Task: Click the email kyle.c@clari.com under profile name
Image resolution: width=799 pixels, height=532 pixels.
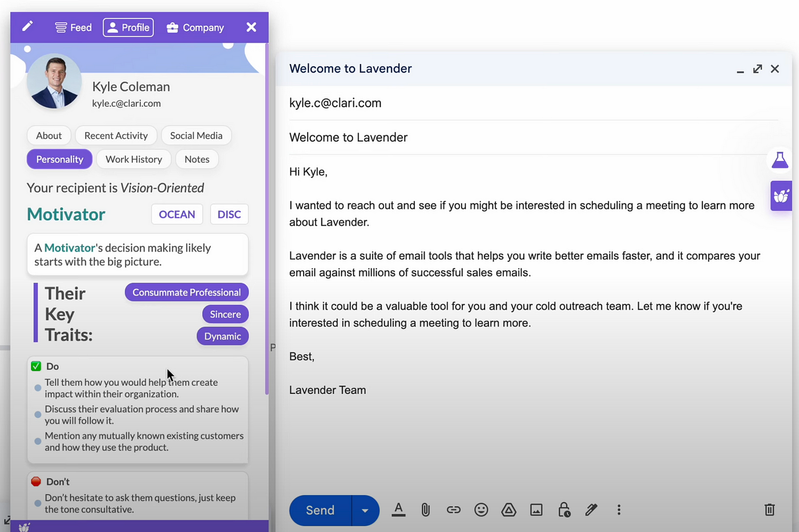Action: pyautogui.click(x=127, y=103)
